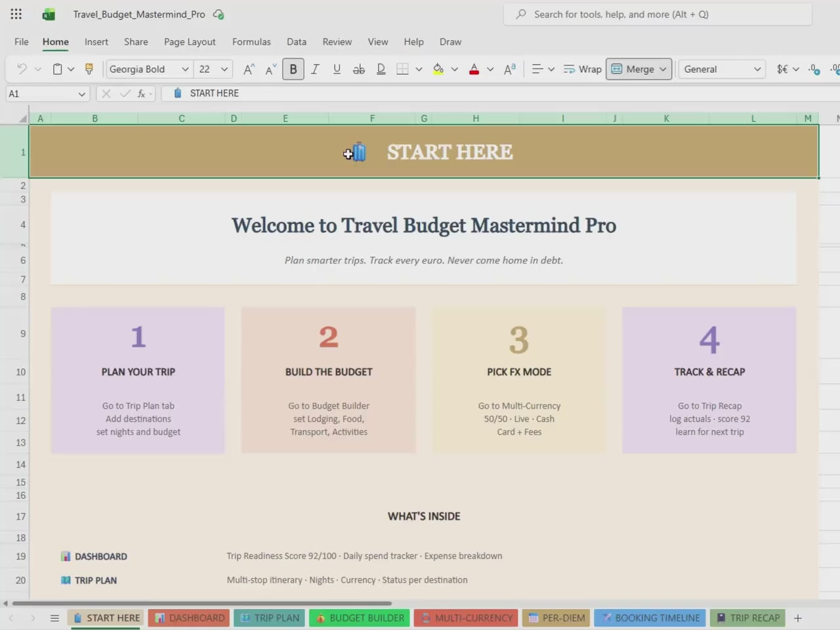The width and height of the screenshot is (840, 630).
Task: Open the Georgia Bold font dropdown
Action: (x=185, y=69)
